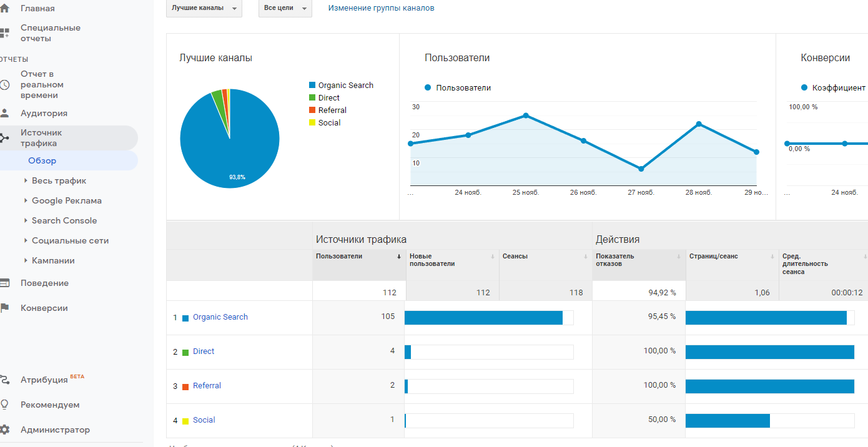Open the Organic Search channel link
Image resolution: width=868 pixels, height=447 pixels.
click(220, 317)
